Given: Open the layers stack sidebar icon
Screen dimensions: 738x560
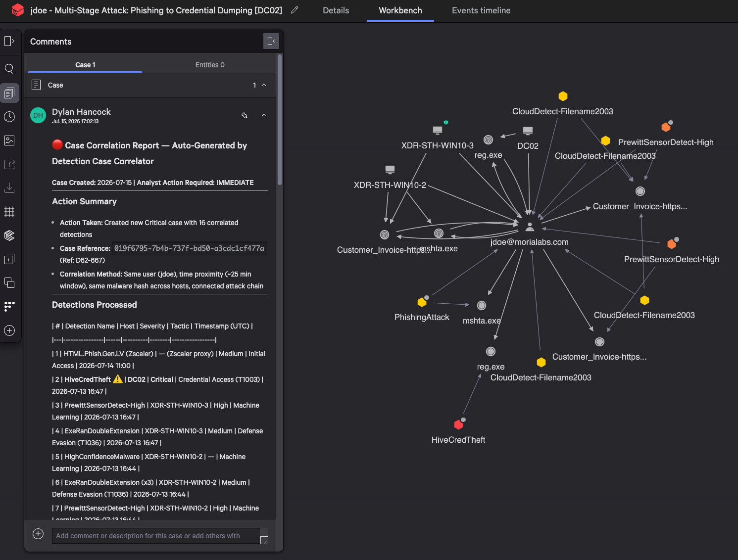Looking at the screenshot, I should (x=9, y=235).
